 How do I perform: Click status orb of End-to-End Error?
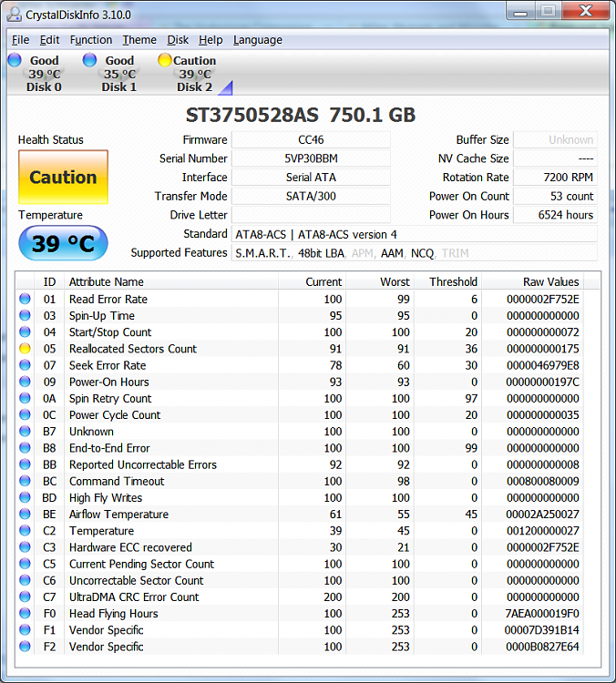coord(25,448)
